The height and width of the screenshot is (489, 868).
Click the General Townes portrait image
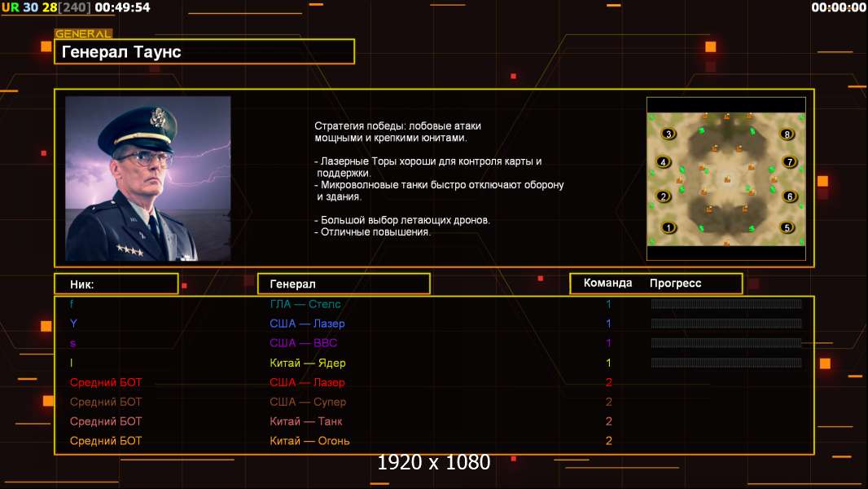(148, 178)
